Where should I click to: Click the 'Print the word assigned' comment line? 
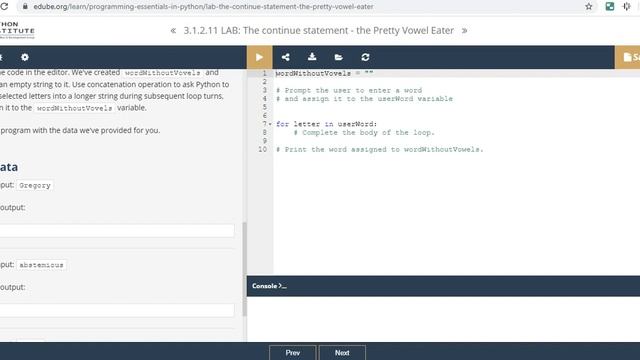[380, 150]
